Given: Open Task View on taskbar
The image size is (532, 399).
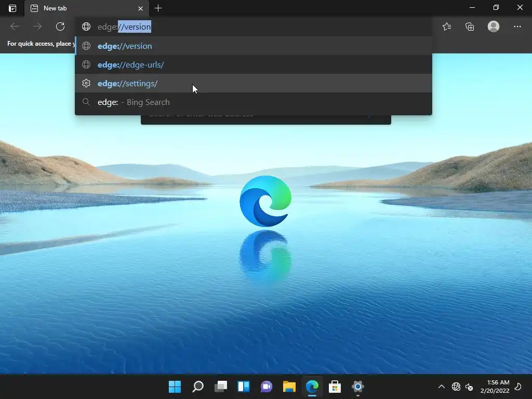Looking at the screenshot, I should pyautogui.click(x=220, y=387).
